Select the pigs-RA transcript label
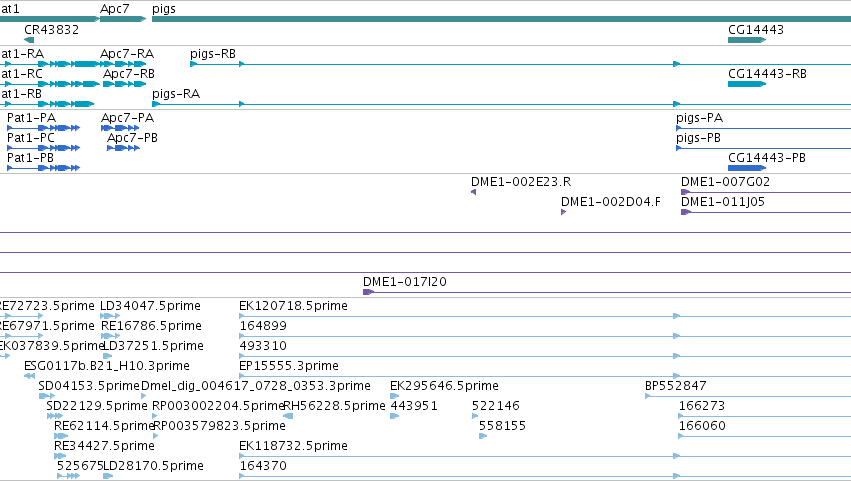851x481 pixels. [176, 94]
